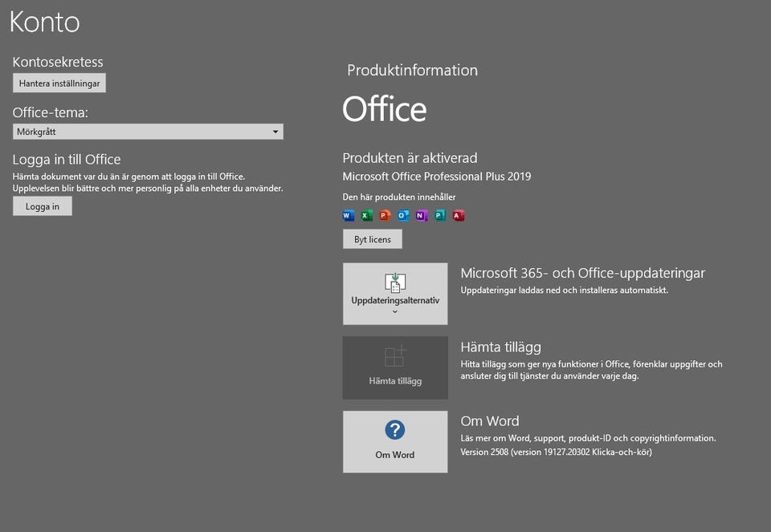Click the large Office logo text

coord(385,109)
